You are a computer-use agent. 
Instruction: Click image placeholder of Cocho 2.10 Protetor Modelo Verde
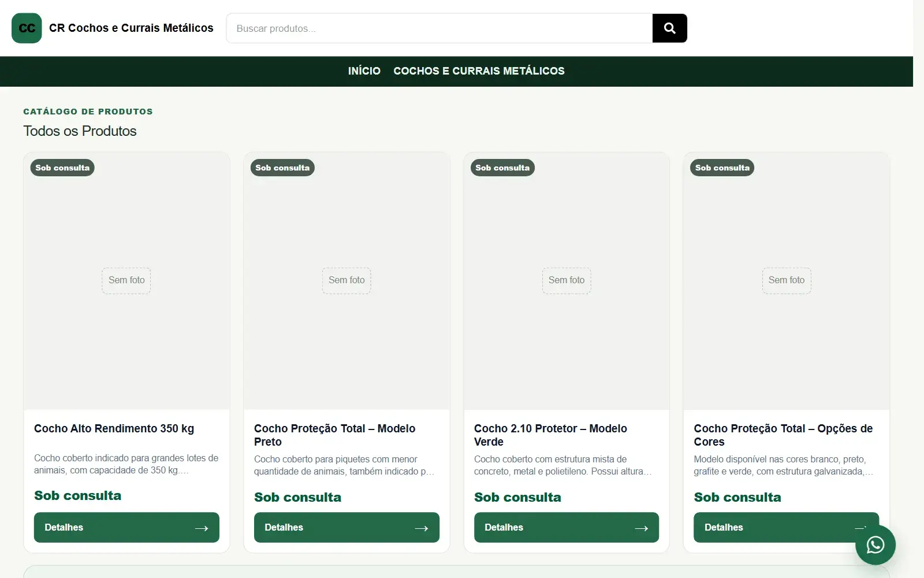(567, 281)
